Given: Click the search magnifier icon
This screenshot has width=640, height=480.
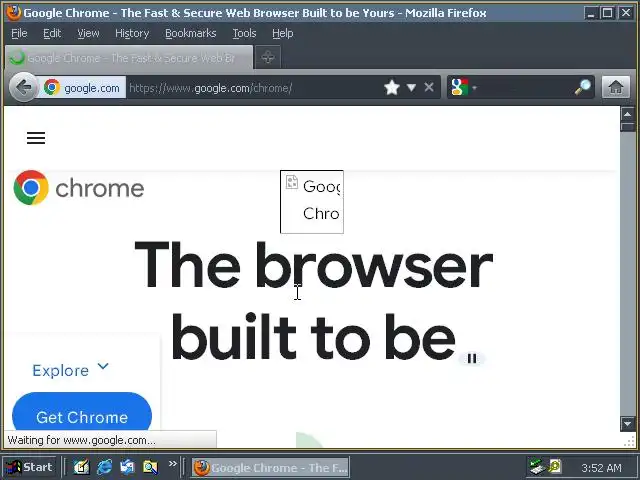Looking at the screenshot, I should [x=582, y=87].
